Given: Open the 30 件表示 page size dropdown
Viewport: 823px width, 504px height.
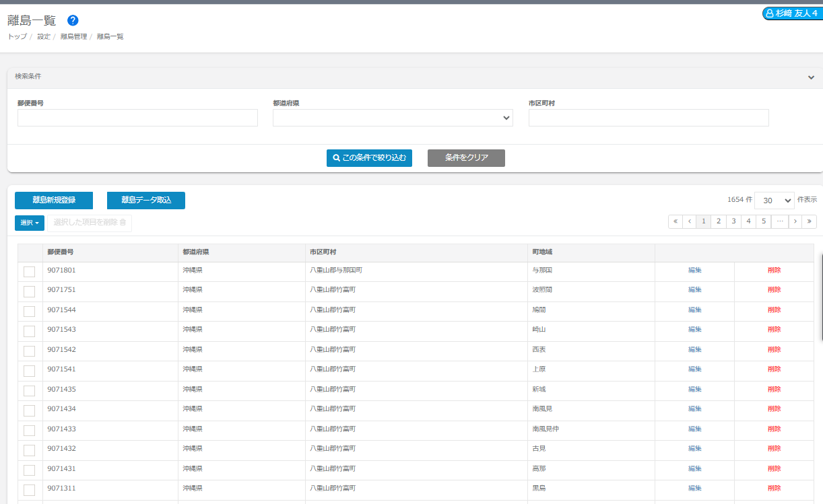Looking at the screenshot, I should [x=774, y=201].
